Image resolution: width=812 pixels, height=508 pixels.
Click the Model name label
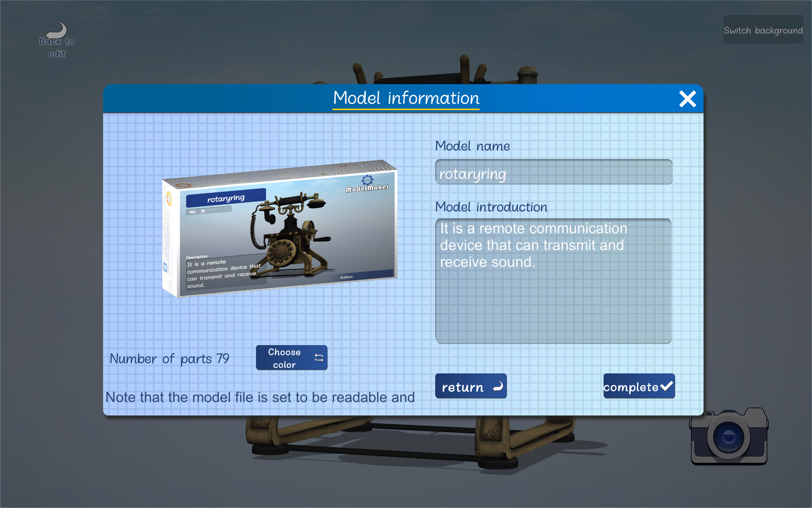point(472,146)
